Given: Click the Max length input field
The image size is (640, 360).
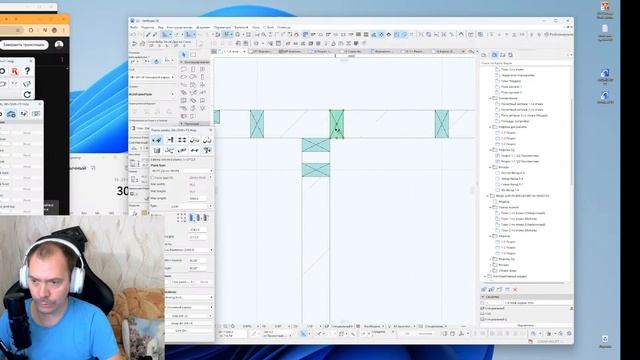Looking at the screenshot, I should pyautogui.click(x=198, y=198).
